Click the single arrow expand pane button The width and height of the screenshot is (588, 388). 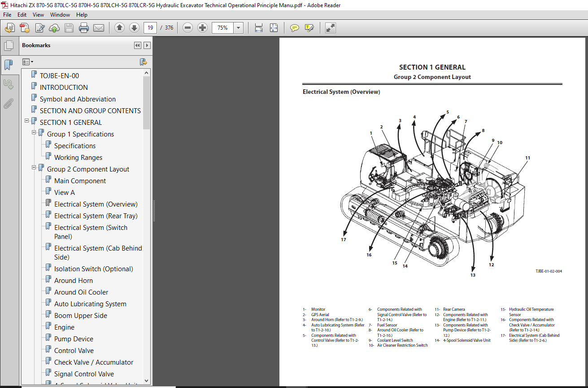pos(147,45)
